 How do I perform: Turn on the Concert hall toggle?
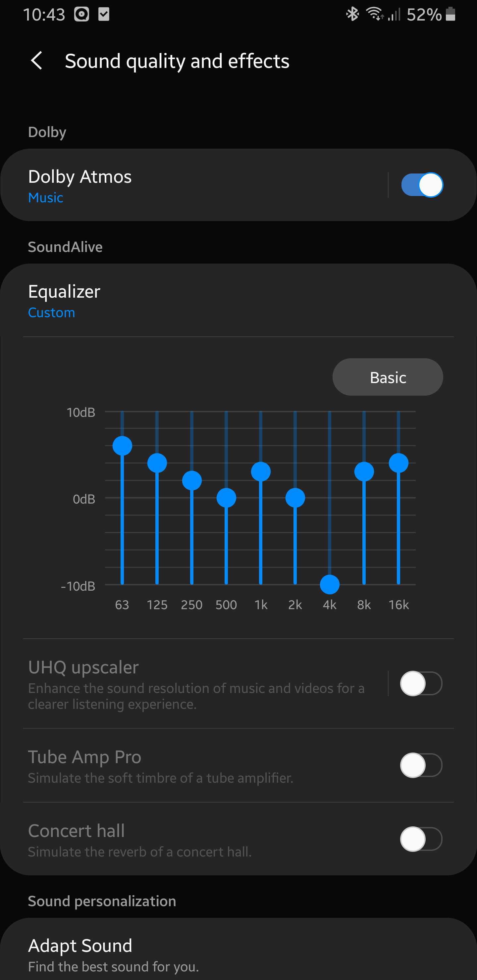421,839
